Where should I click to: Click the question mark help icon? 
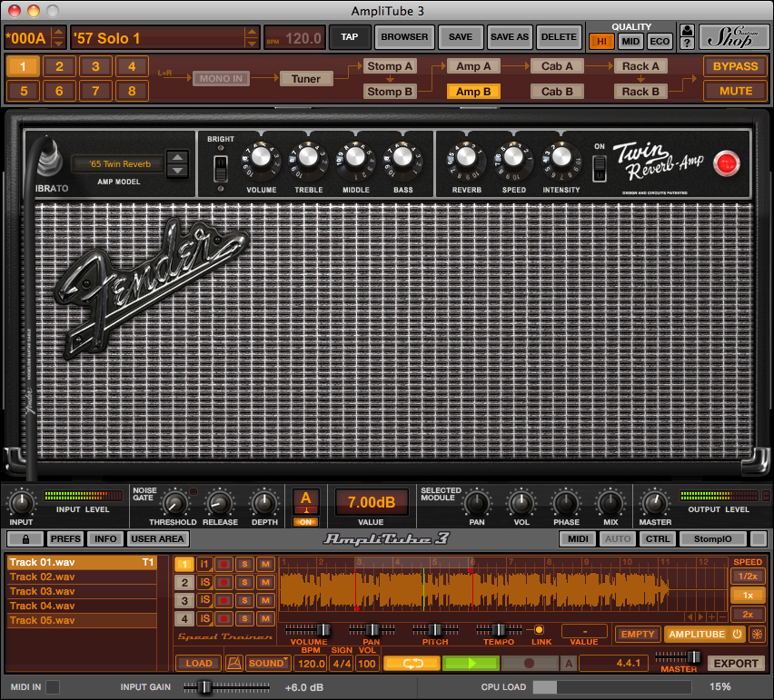tap(687, 43)
